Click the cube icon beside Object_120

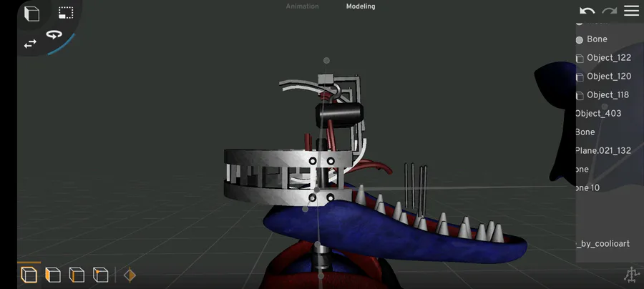(x=580, y=77)
